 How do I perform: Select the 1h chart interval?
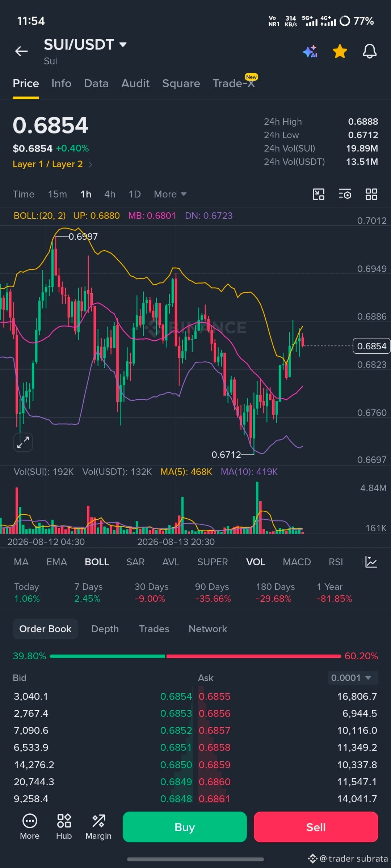(x=86, y=194)
